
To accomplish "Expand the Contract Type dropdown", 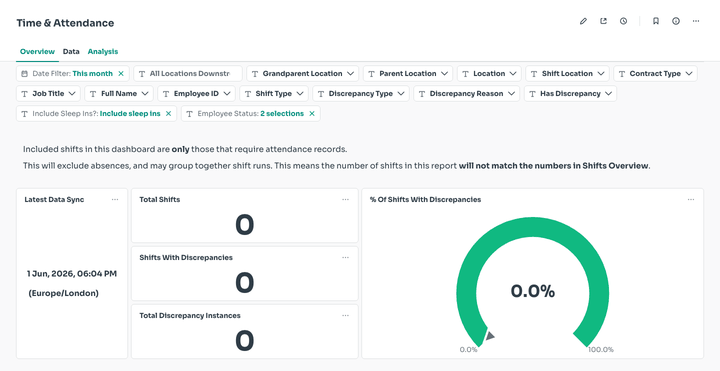I will (x=655, y=73).
